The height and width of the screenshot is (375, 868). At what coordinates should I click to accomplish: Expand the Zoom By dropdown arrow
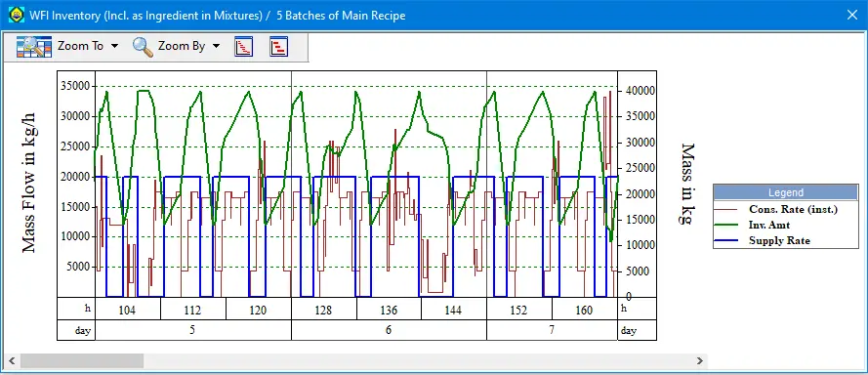[216, 46]
